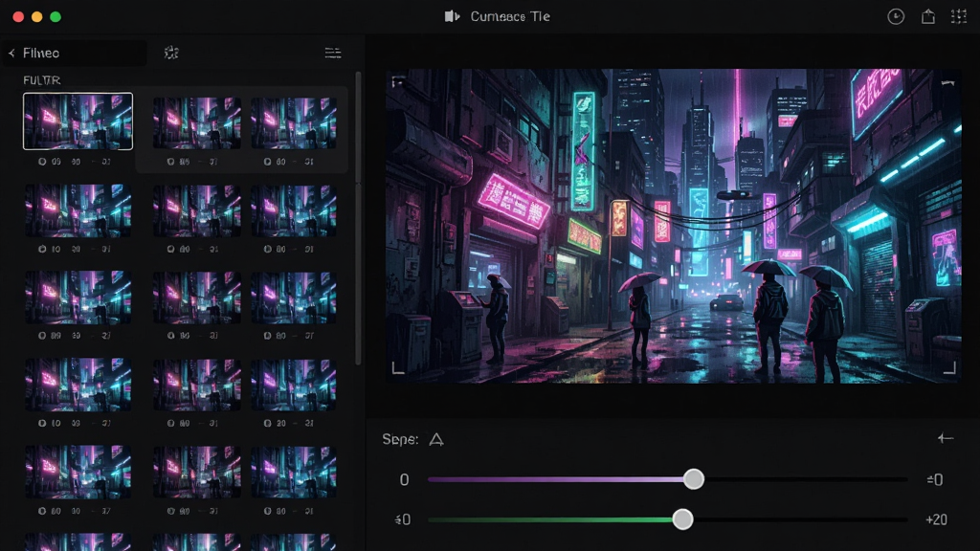Click the bottom-right crop corner on preview
The height and width of the screenshot is (551, 980).
coord(949,368)
